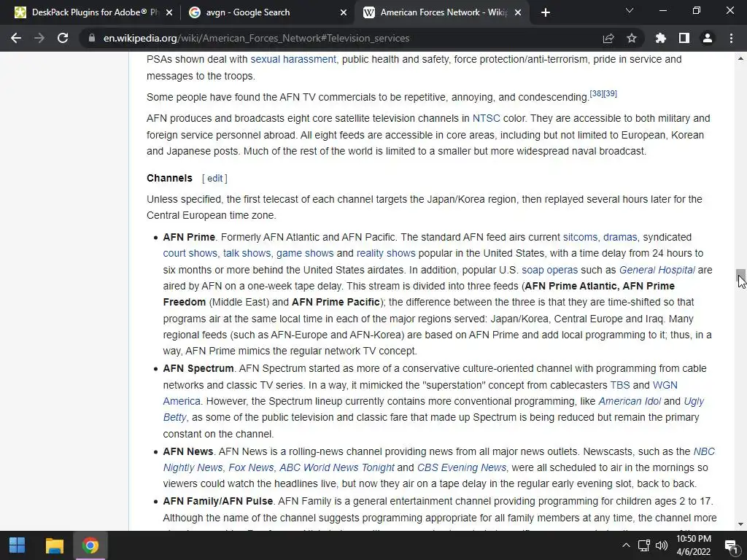
Task: Open the CBS Evening News link
Action: 462,467
